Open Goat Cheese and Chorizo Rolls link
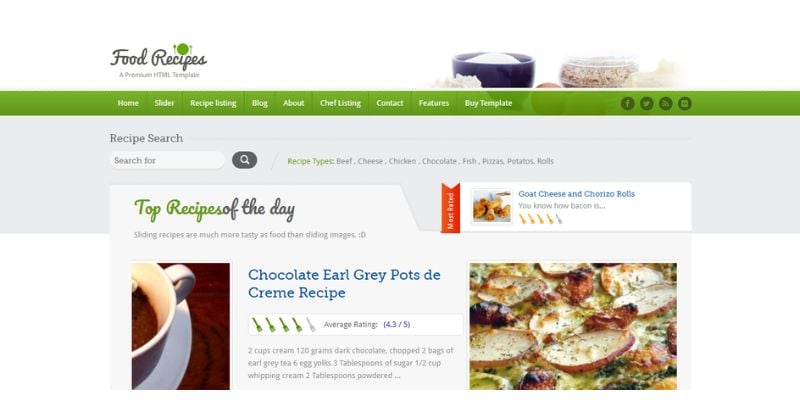The image size is (800, 400). [577, 194]
